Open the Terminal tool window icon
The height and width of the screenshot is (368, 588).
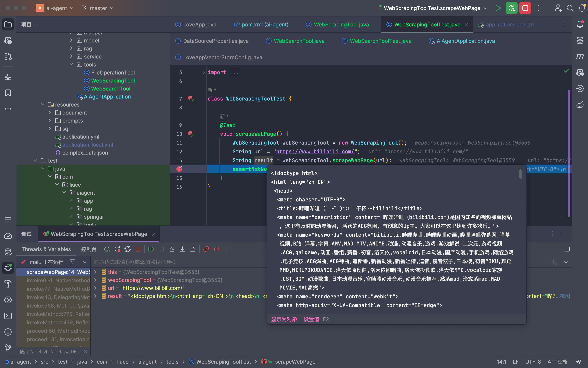tap(8, 316)
